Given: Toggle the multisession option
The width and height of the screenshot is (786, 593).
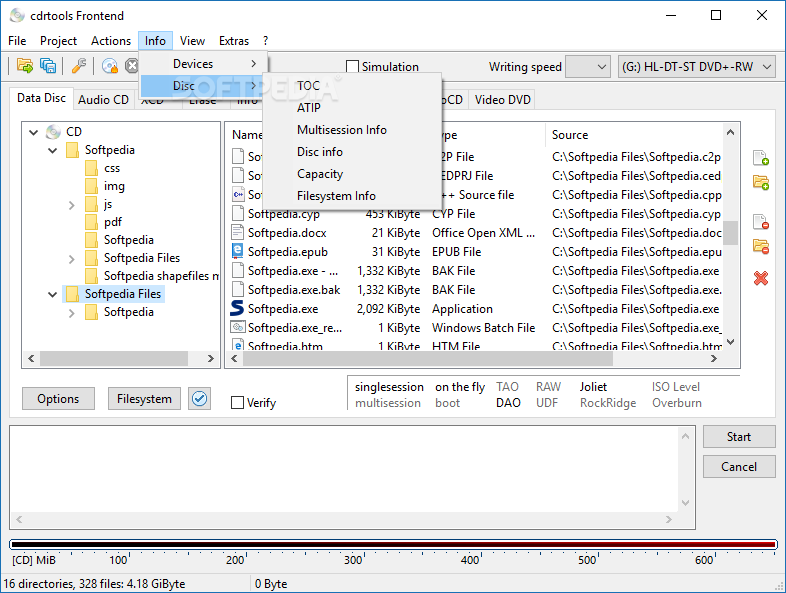Looking at the screenshot, I should (x=387, y=403).
